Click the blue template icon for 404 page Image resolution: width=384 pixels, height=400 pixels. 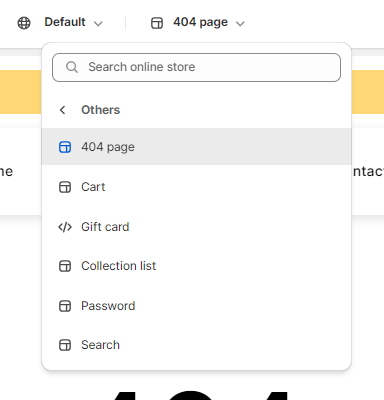click(x=65, y=147)
